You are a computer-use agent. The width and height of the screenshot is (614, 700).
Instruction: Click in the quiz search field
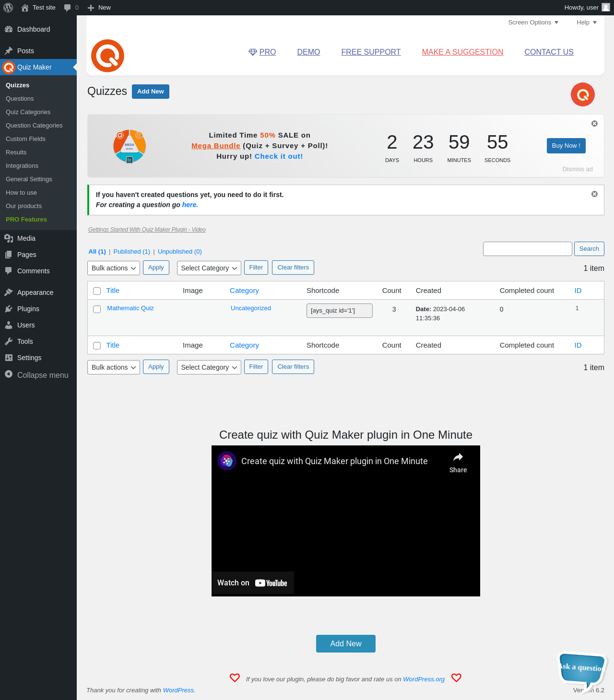pyautogui.click(x=528, y=249)
